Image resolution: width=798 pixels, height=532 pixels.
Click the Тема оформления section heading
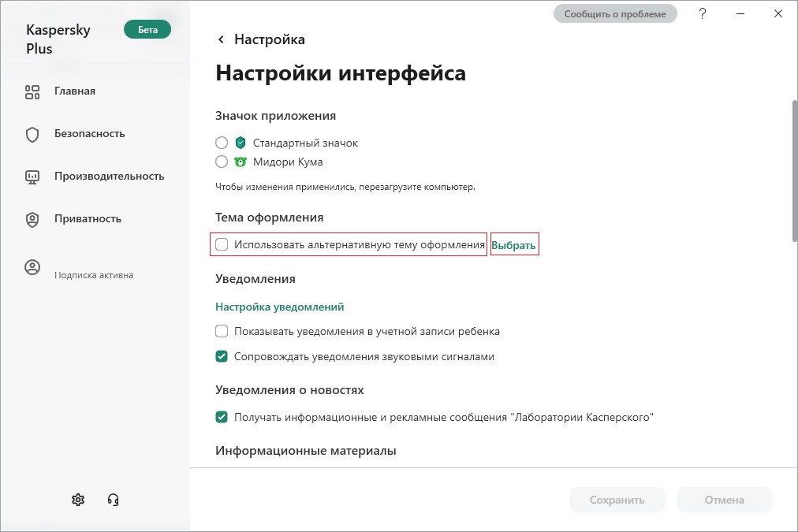(269, 218)
